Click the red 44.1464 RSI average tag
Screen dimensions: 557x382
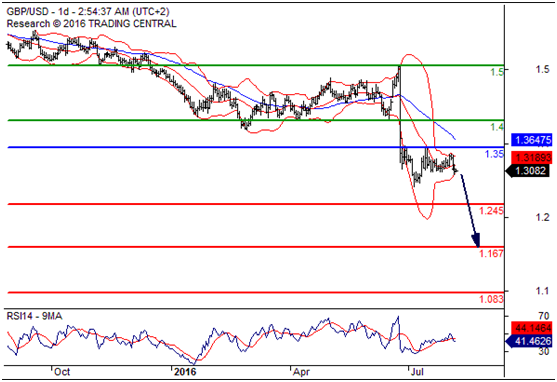point(531,327)
